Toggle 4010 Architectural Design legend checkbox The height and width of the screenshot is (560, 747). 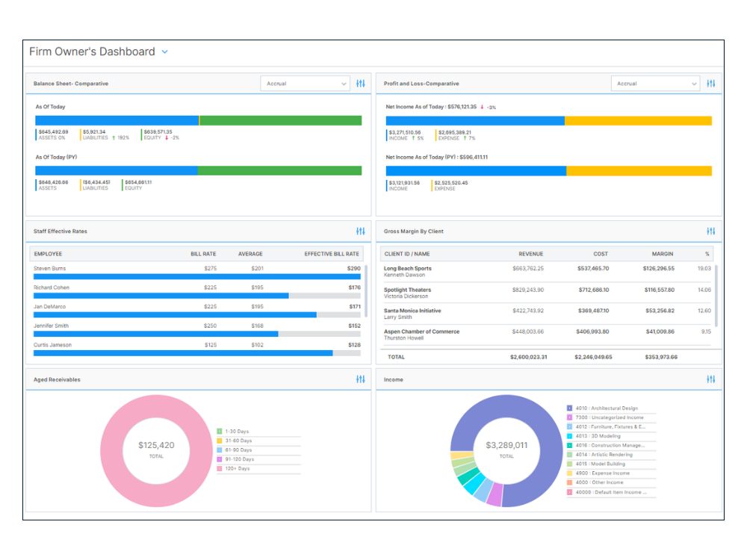point(570,408)
